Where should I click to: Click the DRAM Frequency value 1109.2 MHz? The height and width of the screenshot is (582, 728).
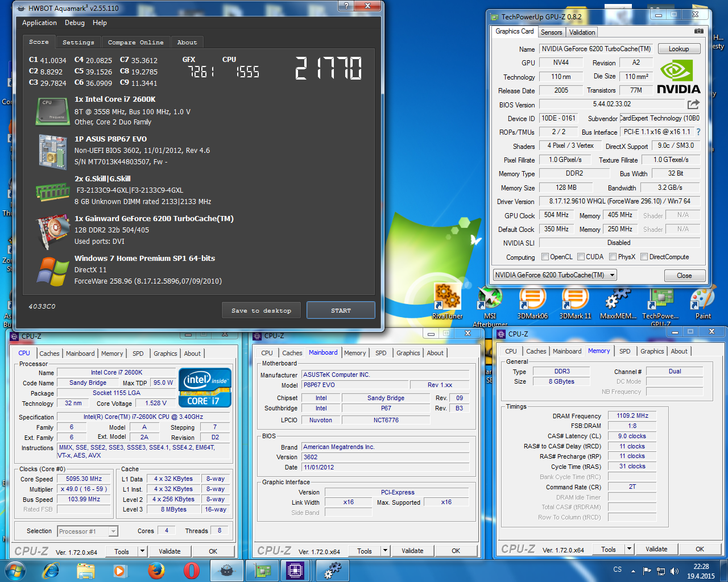(632, 415)
